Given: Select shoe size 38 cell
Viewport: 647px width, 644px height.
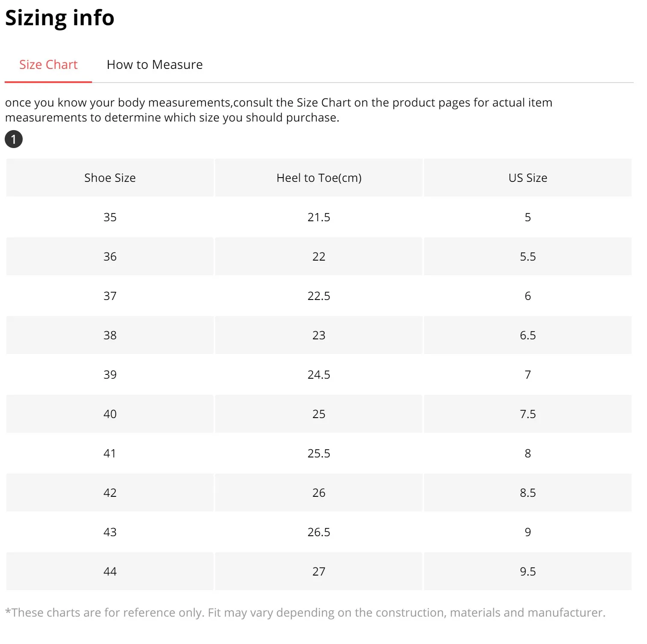Looking at the screenshot, I should [110, 335].
